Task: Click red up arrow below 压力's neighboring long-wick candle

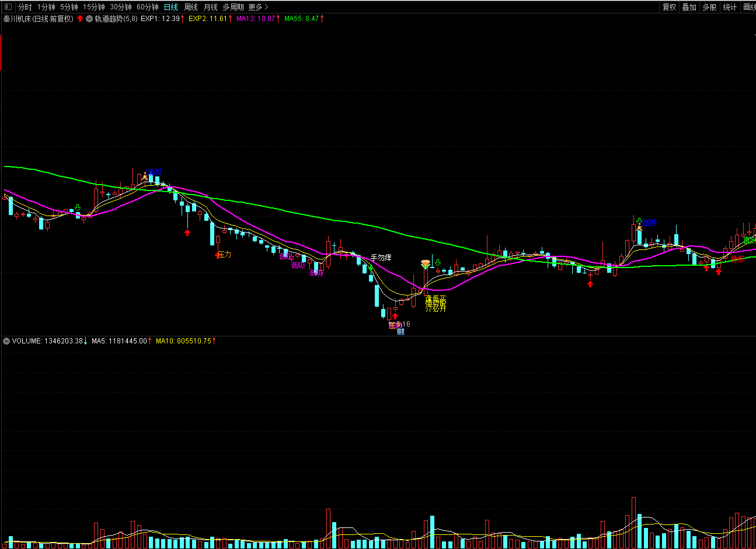Action: point(187,232)
